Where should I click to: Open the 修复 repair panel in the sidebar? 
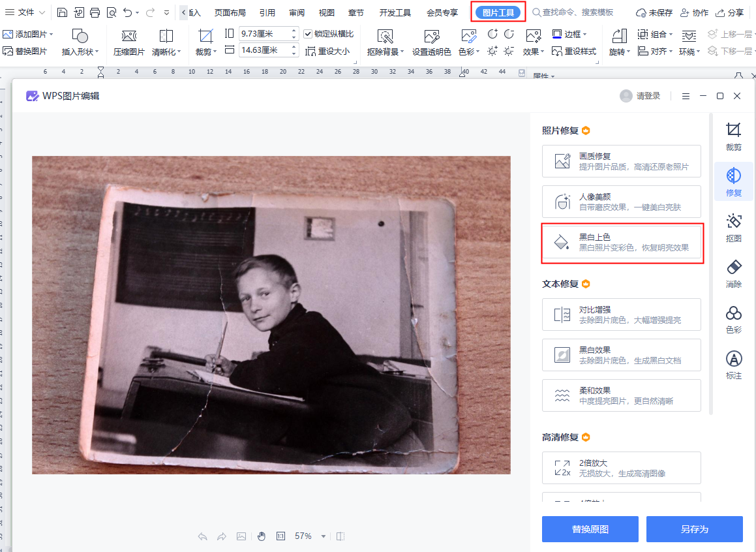733,182
